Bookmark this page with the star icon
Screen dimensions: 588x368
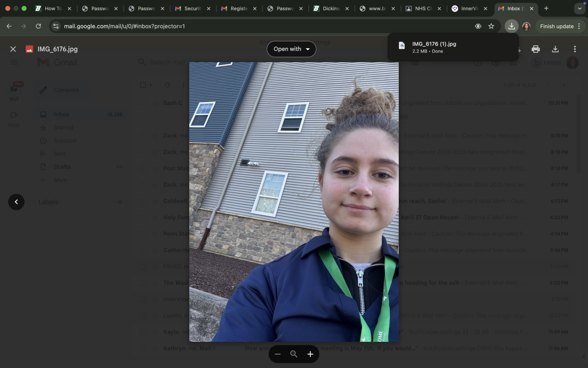(x=491, y=26)
